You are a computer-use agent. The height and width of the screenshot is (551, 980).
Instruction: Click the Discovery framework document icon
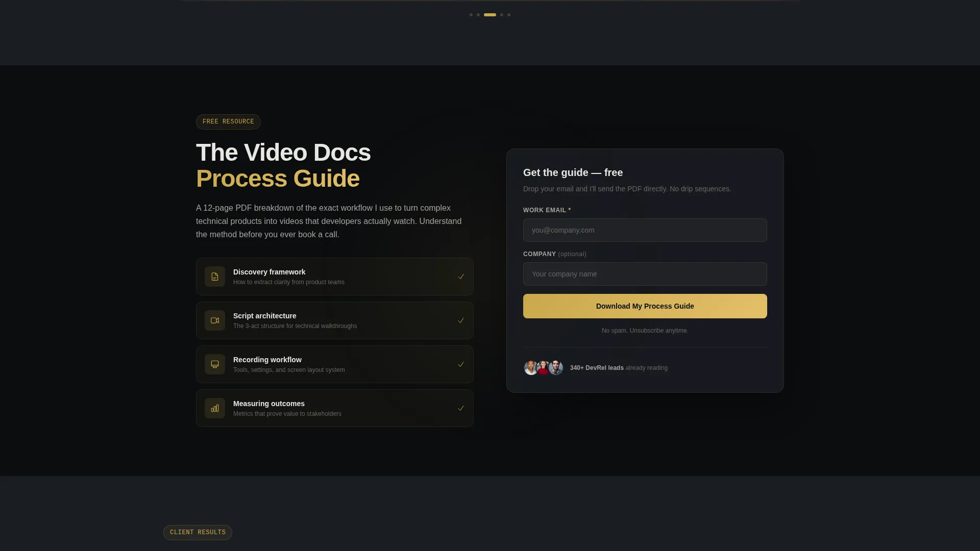click(215, 277)
